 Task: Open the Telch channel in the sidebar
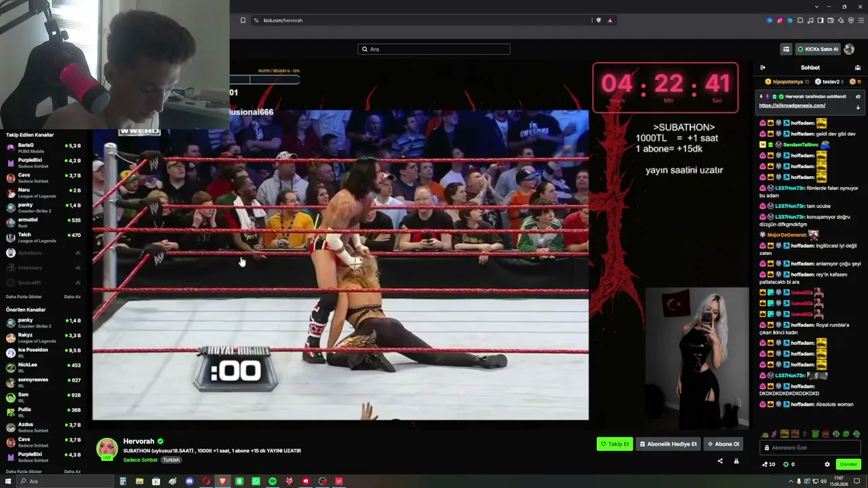tap(43, 237)
